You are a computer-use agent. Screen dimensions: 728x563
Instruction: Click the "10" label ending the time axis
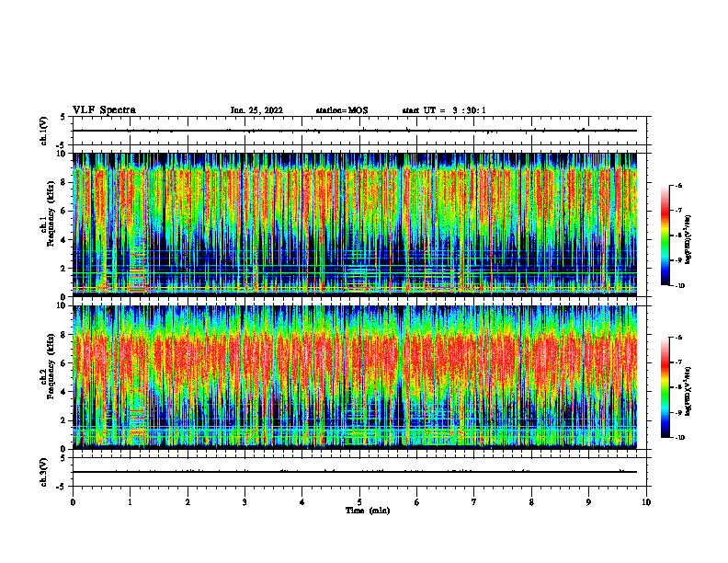(646, 502)
